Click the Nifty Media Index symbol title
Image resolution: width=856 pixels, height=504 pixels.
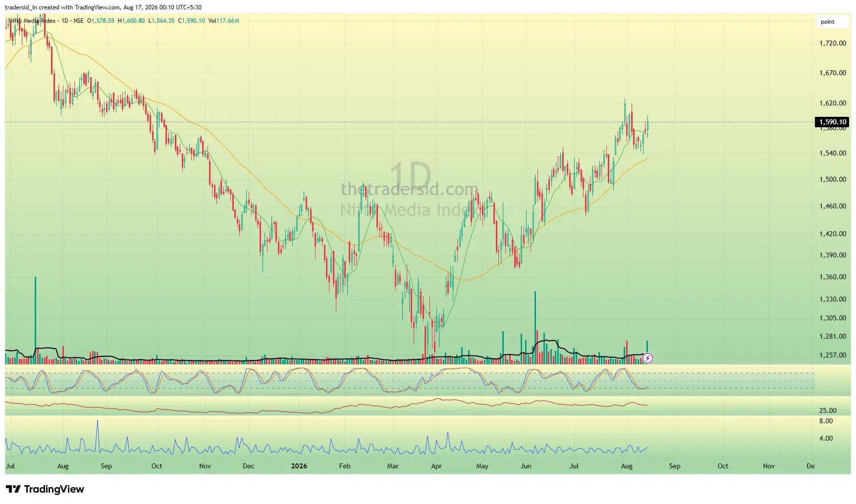pos(32,21)
